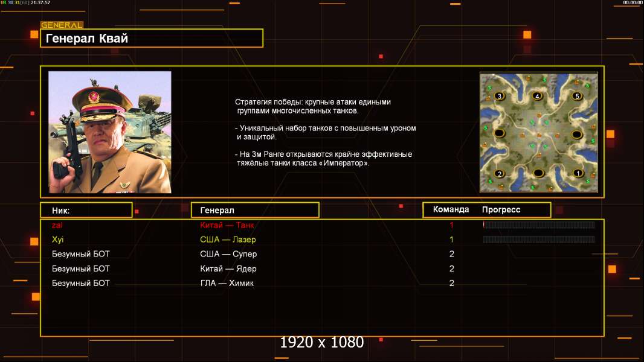644x362 pixels.
Task: Click start position 5 marker on minimap
Action: pos(577,97)
